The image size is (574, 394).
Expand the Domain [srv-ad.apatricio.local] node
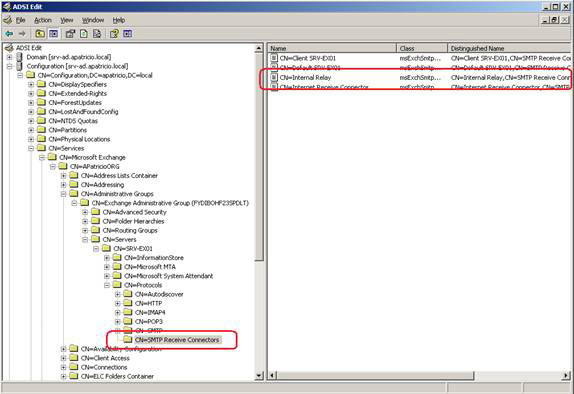point(10,57)
